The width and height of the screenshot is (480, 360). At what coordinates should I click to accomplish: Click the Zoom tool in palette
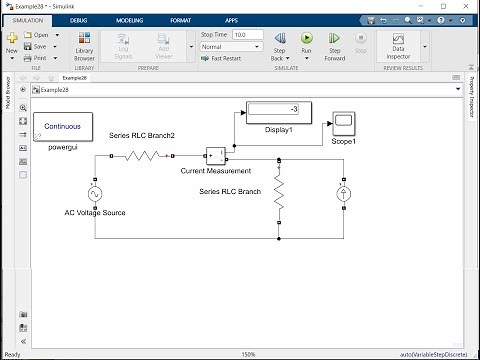click(x=23, y=107)
